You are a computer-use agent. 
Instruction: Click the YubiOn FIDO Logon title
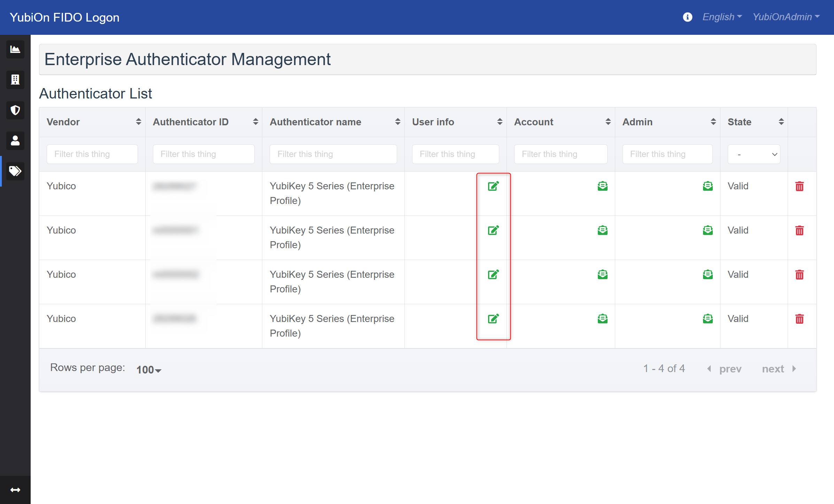tap(64, 17)
